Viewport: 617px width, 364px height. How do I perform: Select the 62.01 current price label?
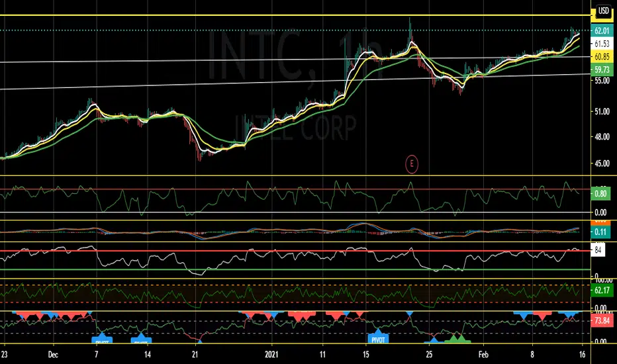[x=602, y=30]
